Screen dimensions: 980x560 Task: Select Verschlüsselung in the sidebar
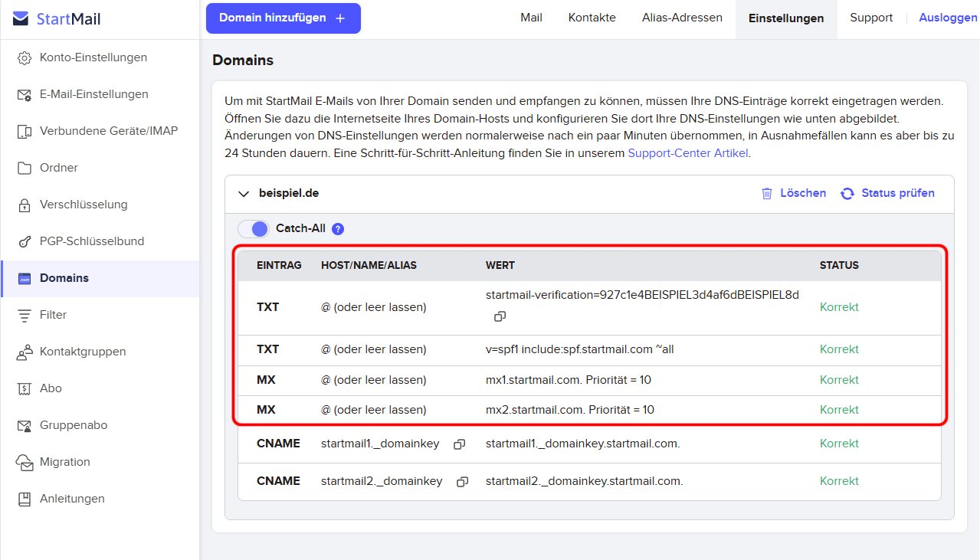point(100,205)
